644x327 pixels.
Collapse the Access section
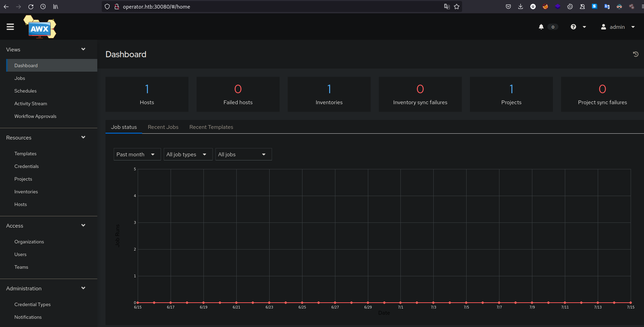pyautogui.click(x=83, y=226)
